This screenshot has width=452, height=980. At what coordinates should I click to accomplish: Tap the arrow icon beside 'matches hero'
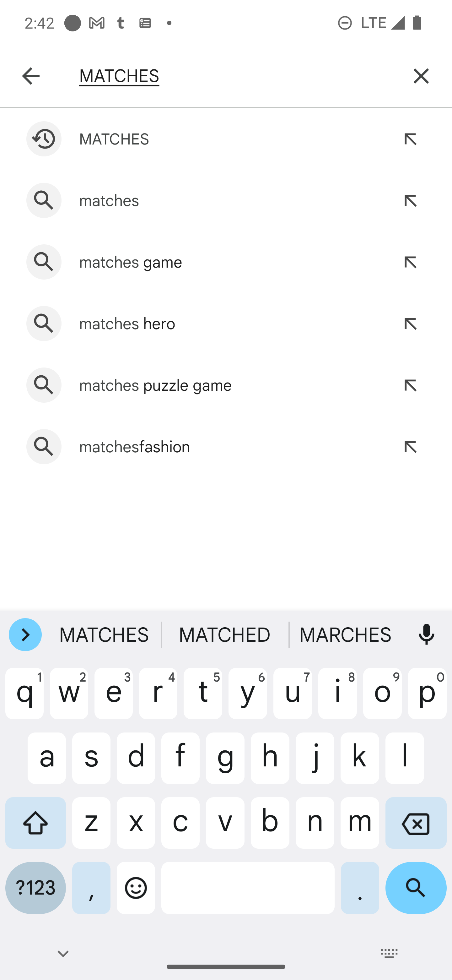[x=410, y=324]
